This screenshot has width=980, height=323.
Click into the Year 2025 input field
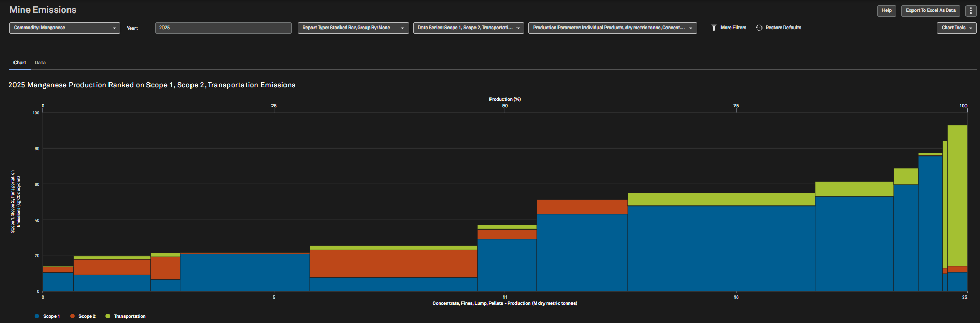[x=223, y=28]
